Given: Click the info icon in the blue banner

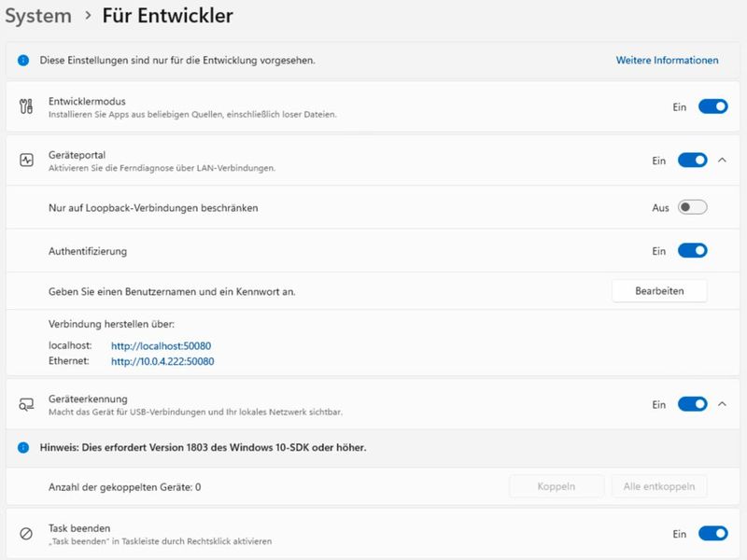Looking at the screenshot, I should 21,60.
